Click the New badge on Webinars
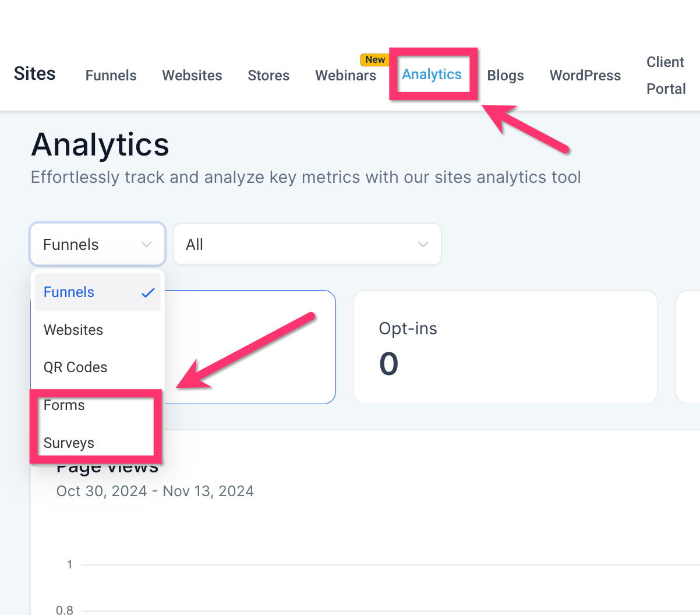The image size is (700, 615). click(374, 59)
